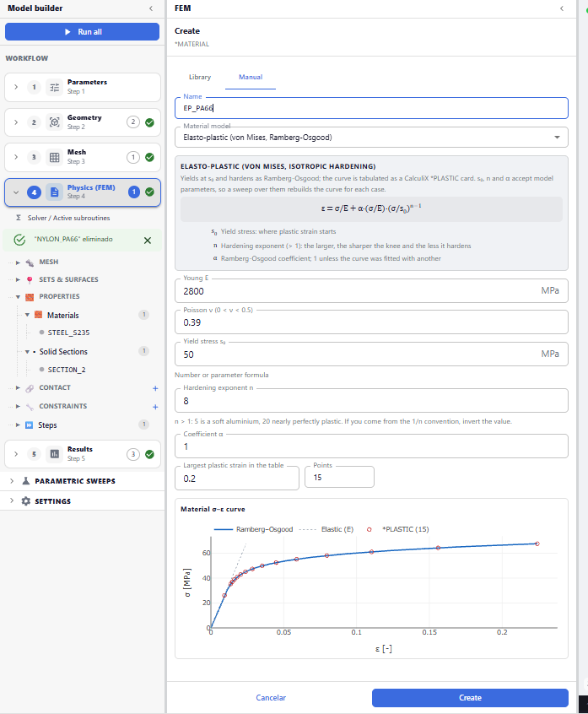Add a new CONTACT with plus icon
588x714 pixels.
click(x=155, y=388)
